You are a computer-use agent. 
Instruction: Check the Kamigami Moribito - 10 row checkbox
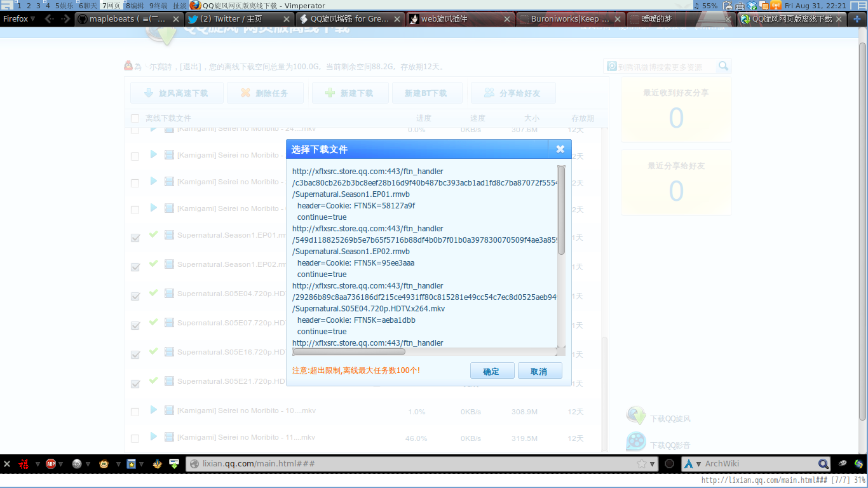click(x=135, y=412)
